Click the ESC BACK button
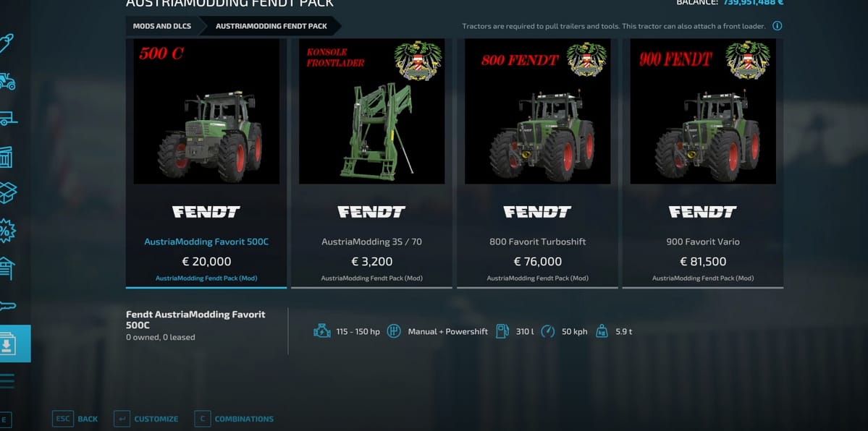Image resolution: width=868 pixels, height=431 pixels. tap(75, 419)
